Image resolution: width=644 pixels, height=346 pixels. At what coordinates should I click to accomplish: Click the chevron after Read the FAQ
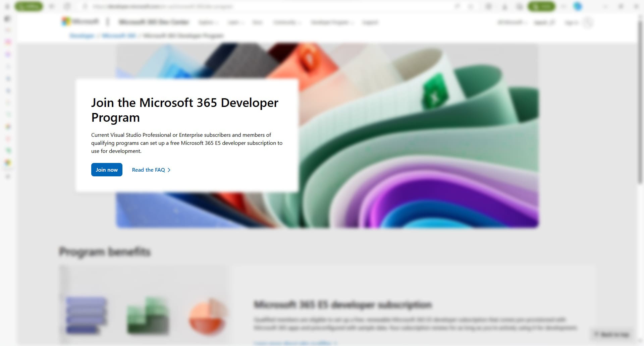pos(169,170)
